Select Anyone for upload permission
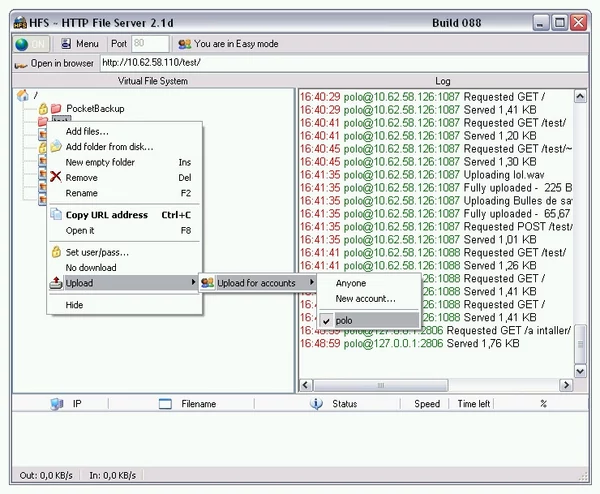Image resolution: width=600 pixels, height=494 pixels. click(x=369, y=283)
